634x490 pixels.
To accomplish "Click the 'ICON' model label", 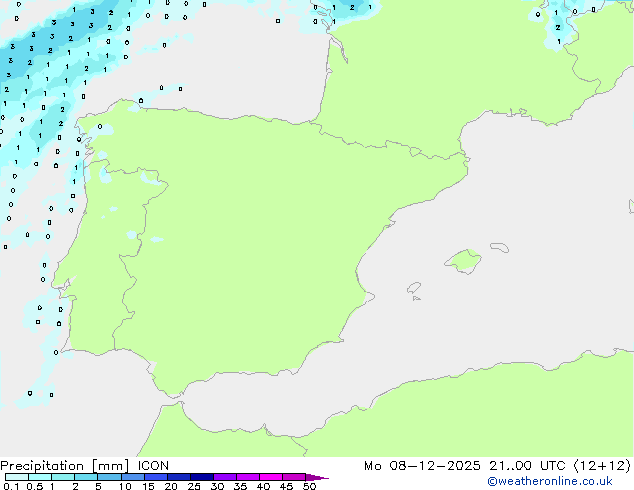I will point(153,466).
